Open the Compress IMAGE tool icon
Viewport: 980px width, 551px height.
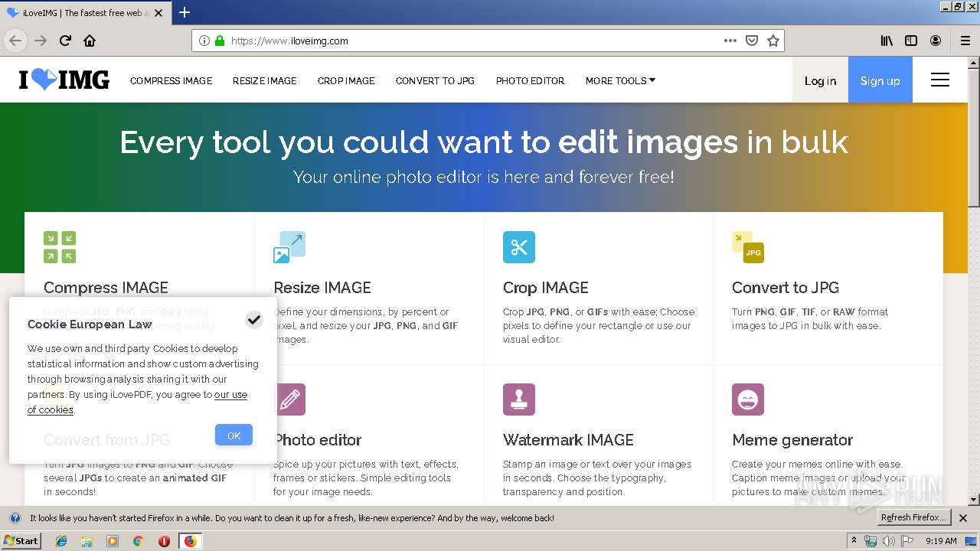pos(60,247)
